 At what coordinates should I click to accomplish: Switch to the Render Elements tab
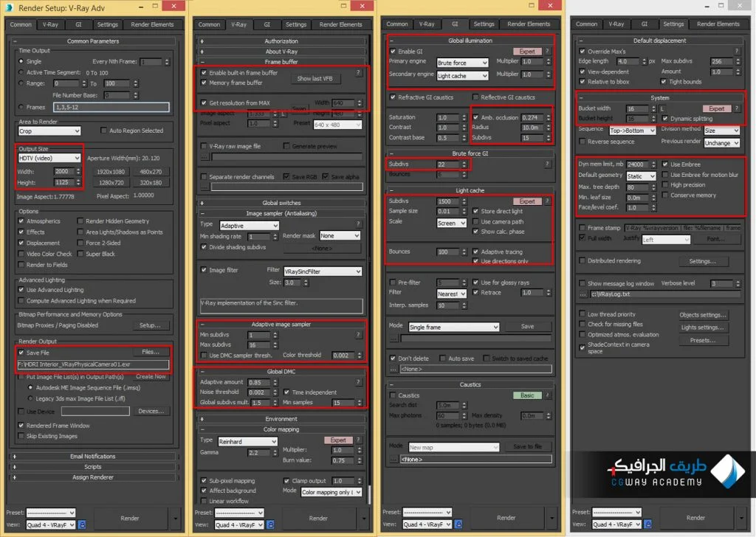(x=152, y=24)
